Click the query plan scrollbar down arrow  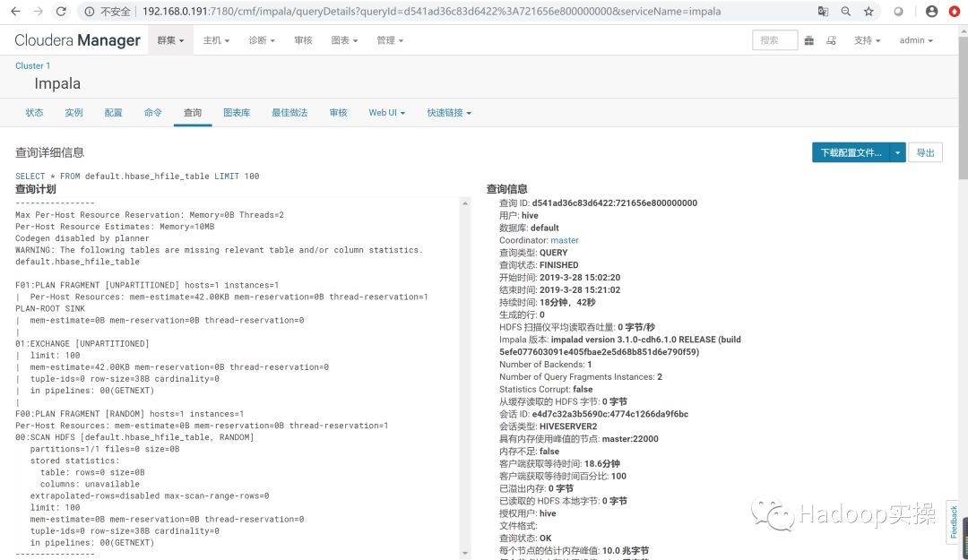coord(465,553)
